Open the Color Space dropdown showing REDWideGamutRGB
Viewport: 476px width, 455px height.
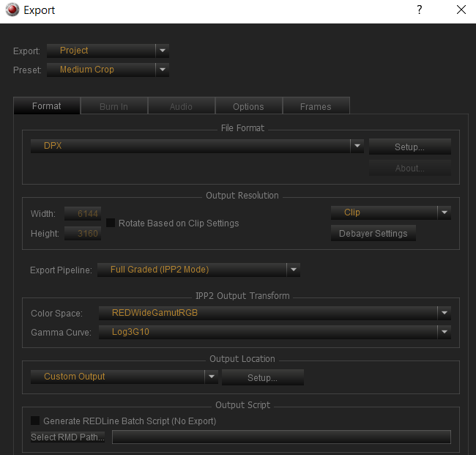pos(275,313)
